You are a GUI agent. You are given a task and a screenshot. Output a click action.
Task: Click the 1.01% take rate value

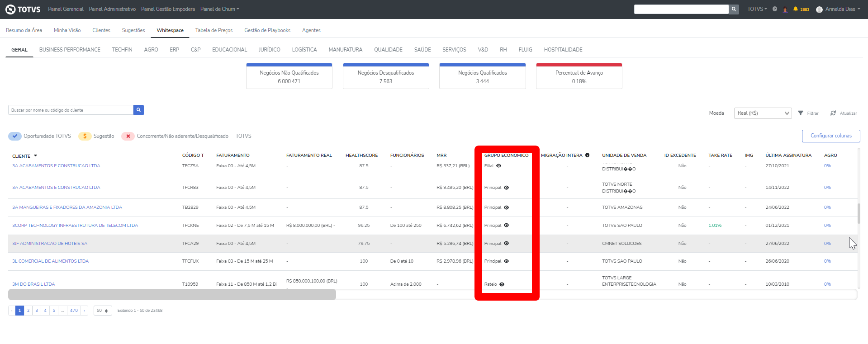(715, 226)
